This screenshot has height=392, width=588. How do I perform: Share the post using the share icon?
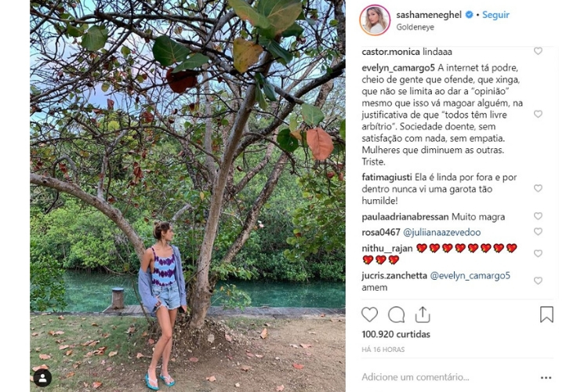point(423,314)
